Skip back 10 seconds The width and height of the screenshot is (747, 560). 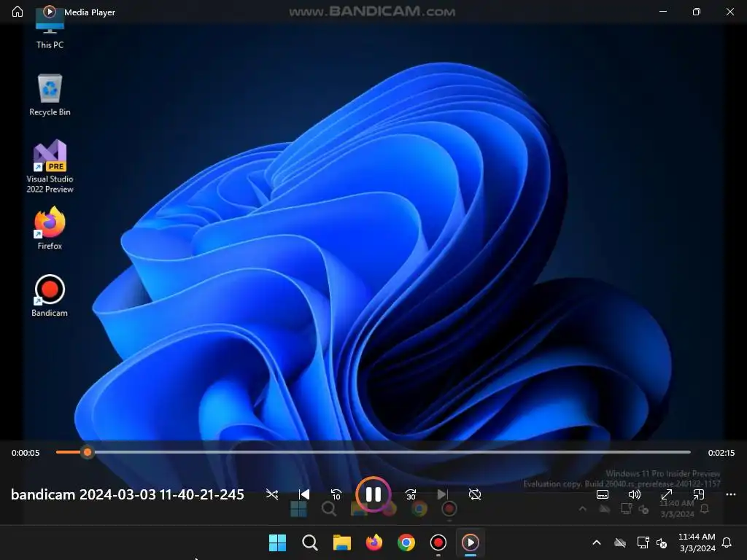[336, 495]
